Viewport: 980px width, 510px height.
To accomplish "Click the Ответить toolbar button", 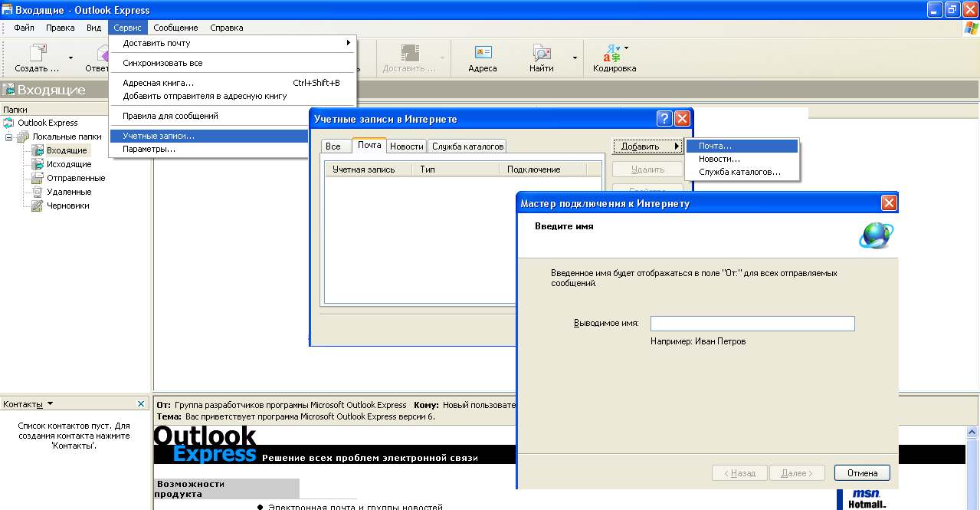I will click(x=97, y=58).
